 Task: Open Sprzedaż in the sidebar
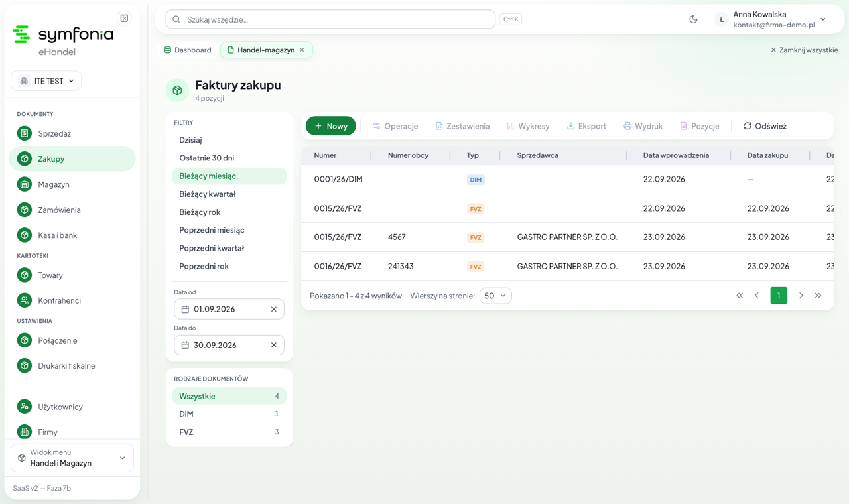tap(72, 133)
